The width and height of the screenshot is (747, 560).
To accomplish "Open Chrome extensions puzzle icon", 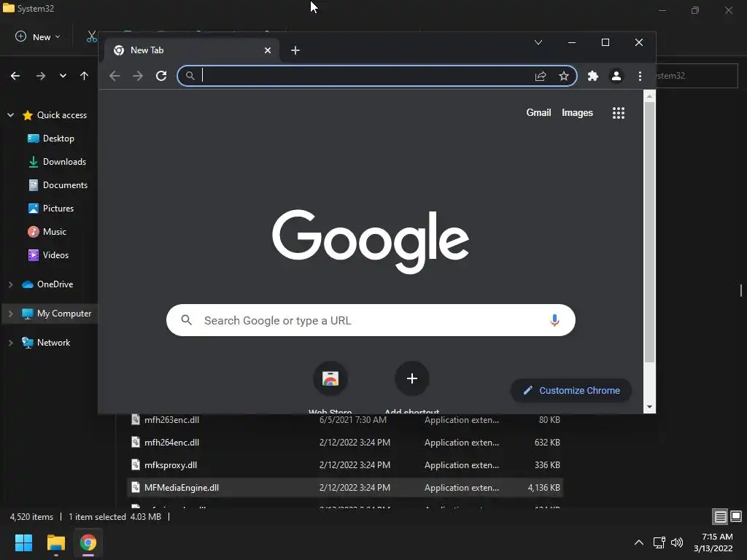I will (x=592, y=76).
